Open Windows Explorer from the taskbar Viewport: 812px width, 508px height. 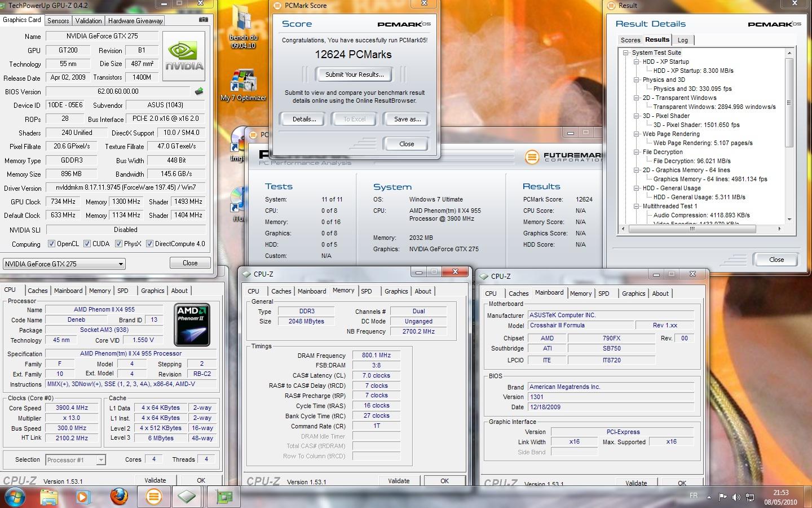(49, 497)
